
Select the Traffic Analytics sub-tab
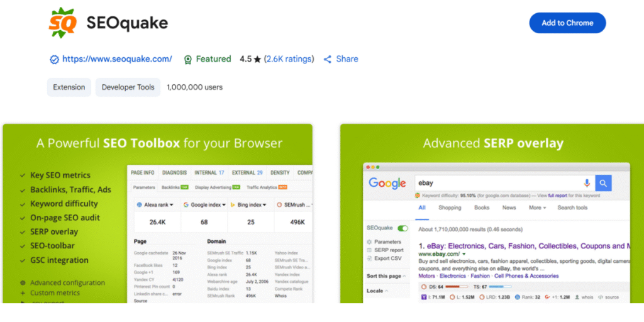[x=267, y=187]
